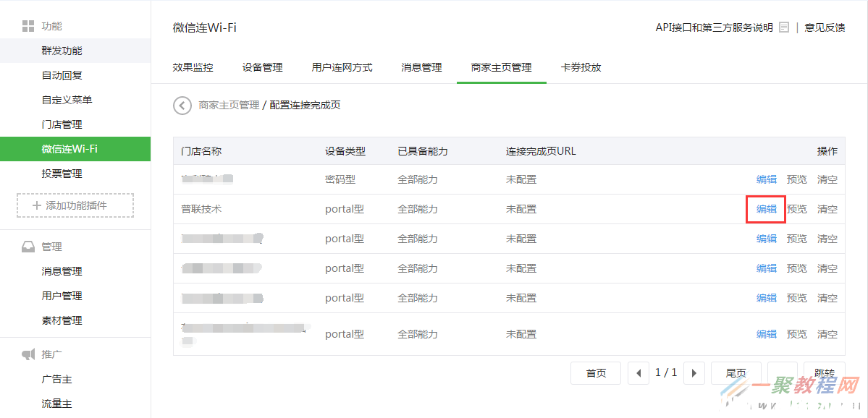Image resolution: width=868 pixels, height=418 pixels.
Task: Open 自定义菜单 in the sidebar
Action: [67, 100]
